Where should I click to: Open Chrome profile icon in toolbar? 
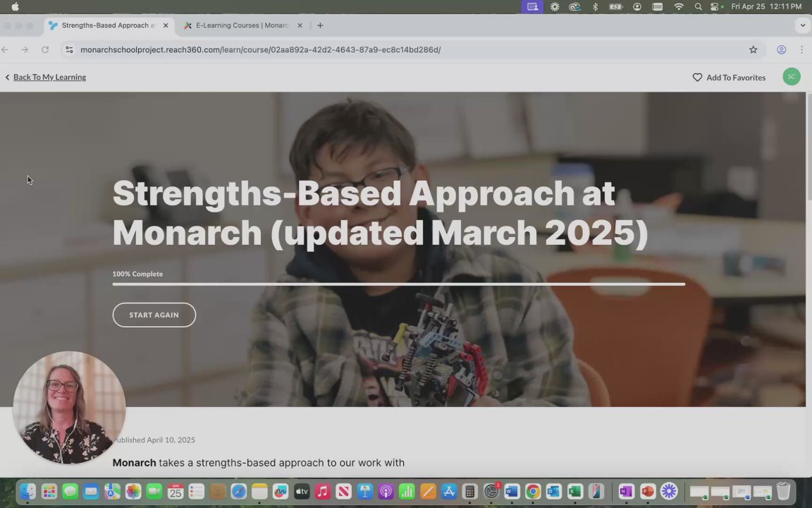click(781, 50)
